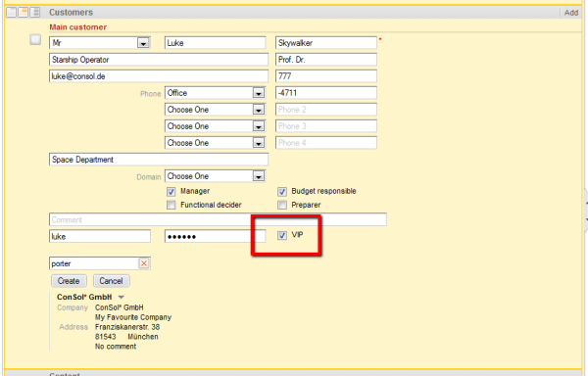Uncheck the Manager checkbox
This screenshot has width=588, height=376.
171,192
